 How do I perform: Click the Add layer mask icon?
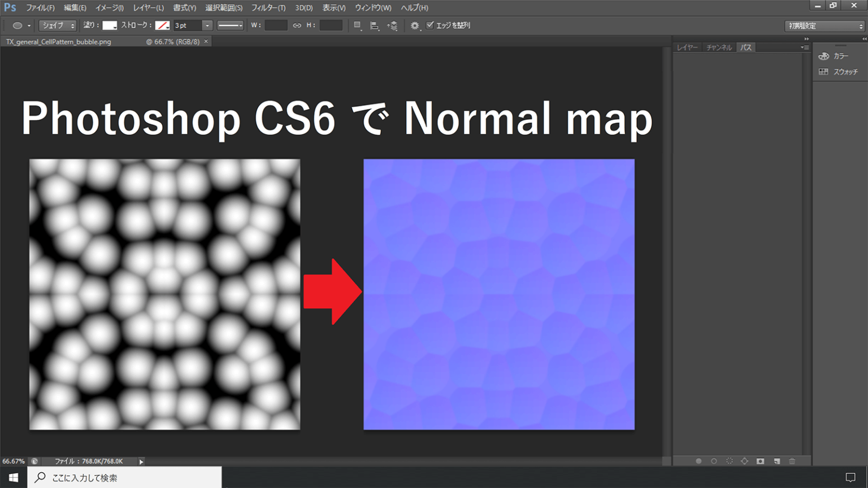click(760, 461)
